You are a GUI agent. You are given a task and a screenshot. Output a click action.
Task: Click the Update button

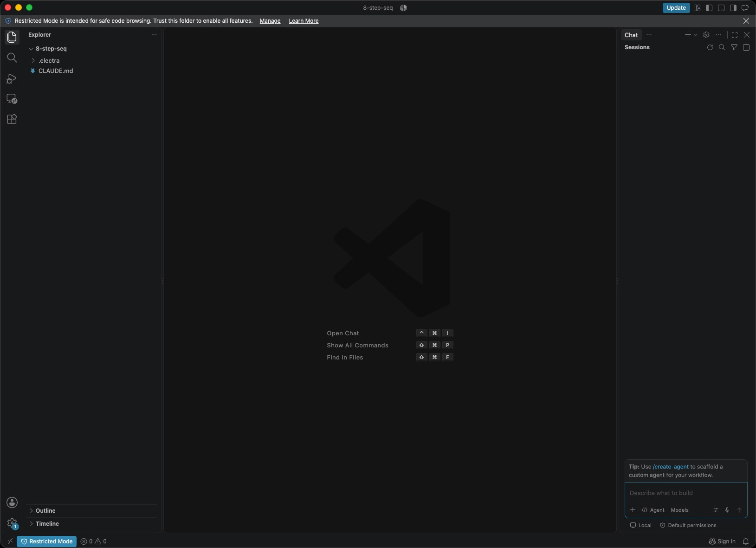click(676, 8)
